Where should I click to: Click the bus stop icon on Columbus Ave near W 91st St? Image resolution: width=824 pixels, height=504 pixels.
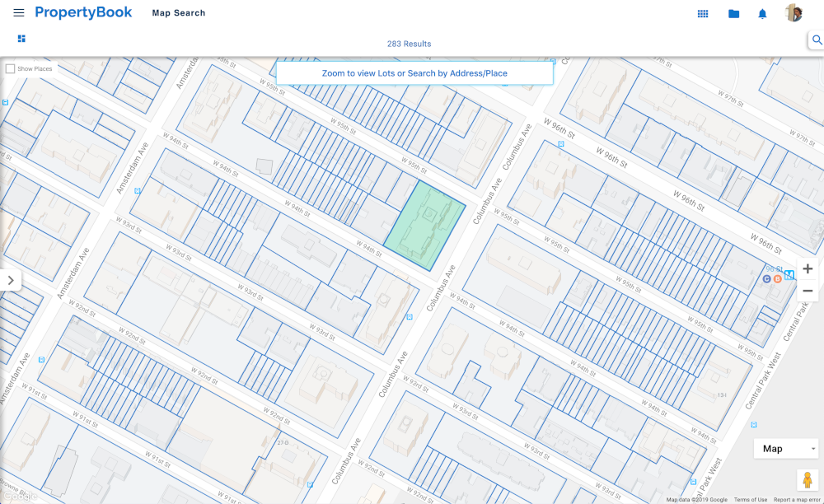[310, 484]
